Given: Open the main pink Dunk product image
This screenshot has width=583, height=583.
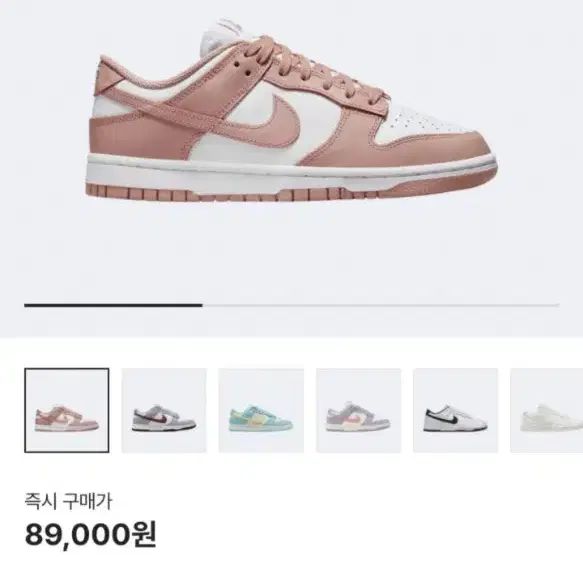Looking at the screenshot, I should click(x=292, y=110).
